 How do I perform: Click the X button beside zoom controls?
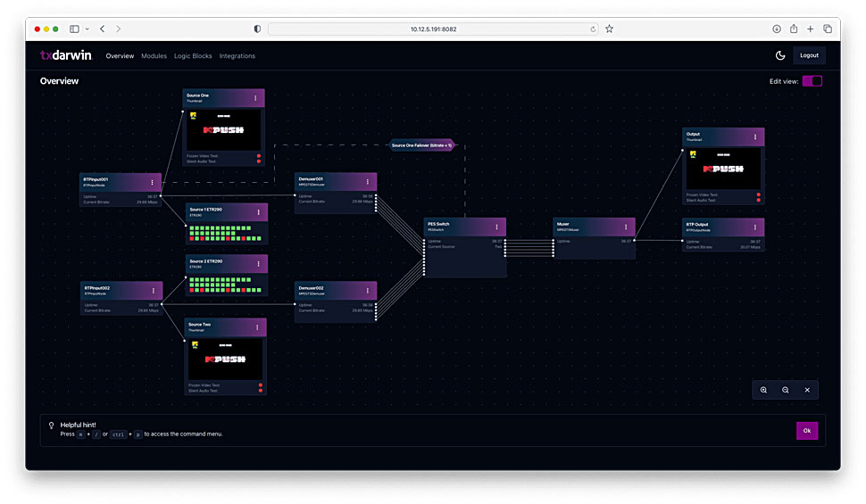coord(807,390)
